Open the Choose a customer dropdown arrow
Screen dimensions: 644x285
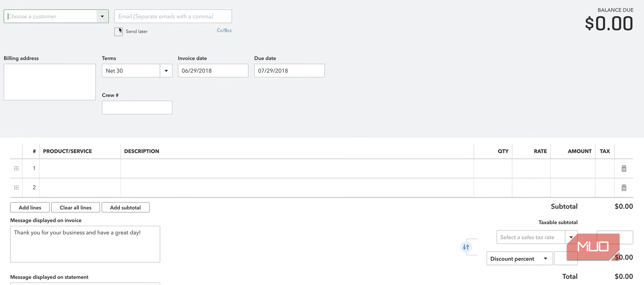tap(102, 16)
